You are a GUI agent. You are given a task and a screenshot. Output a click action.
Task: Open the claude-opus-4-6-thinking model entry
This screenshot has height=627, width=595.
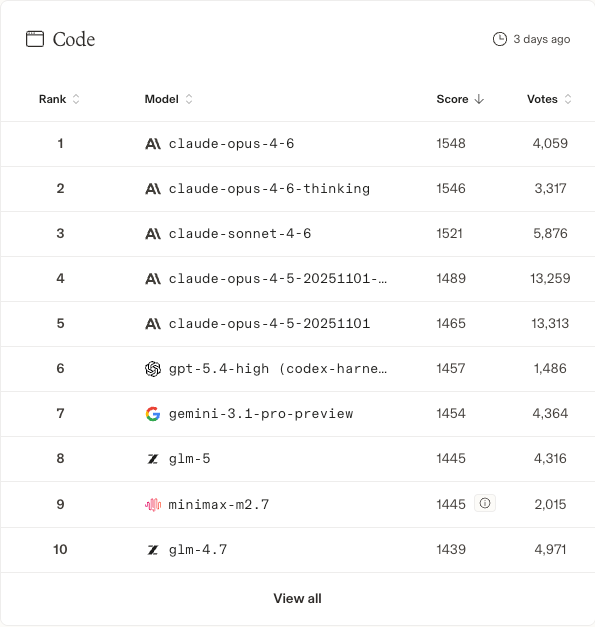click(269, 188)
